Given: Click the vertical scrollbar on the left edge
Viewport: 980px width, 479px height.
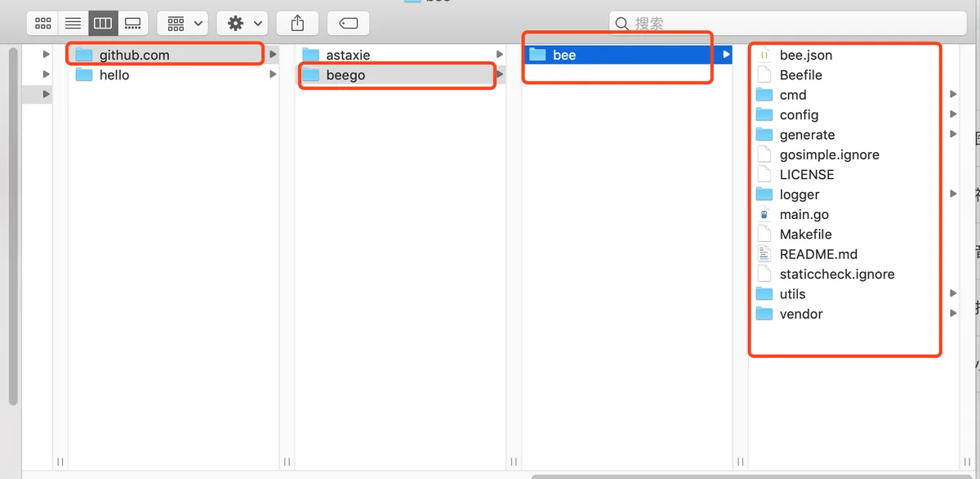Looking at the screenshot, I should pyautogui.click(x=13, y=226).
